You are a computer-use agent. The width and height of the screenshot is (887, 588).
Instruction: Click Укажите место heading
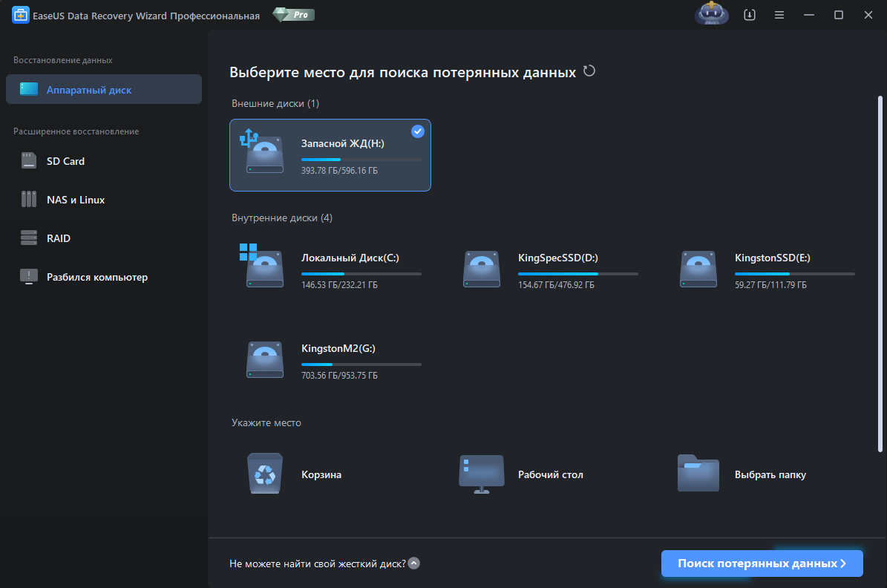point(266,422)
